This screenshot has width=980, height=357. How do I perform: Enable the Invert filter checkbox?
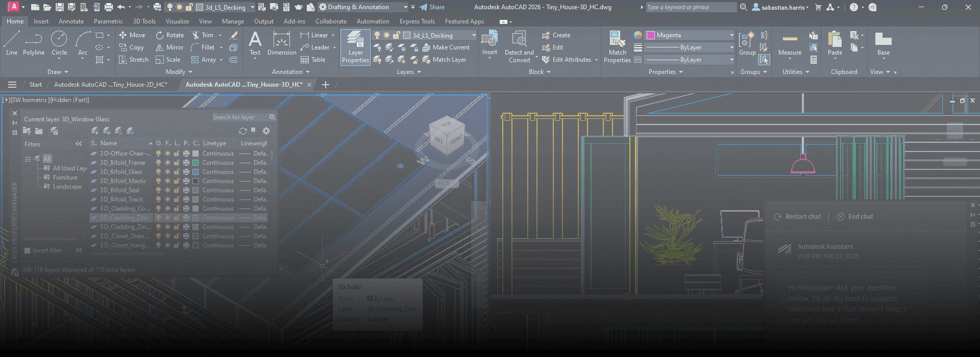[28, 250]
